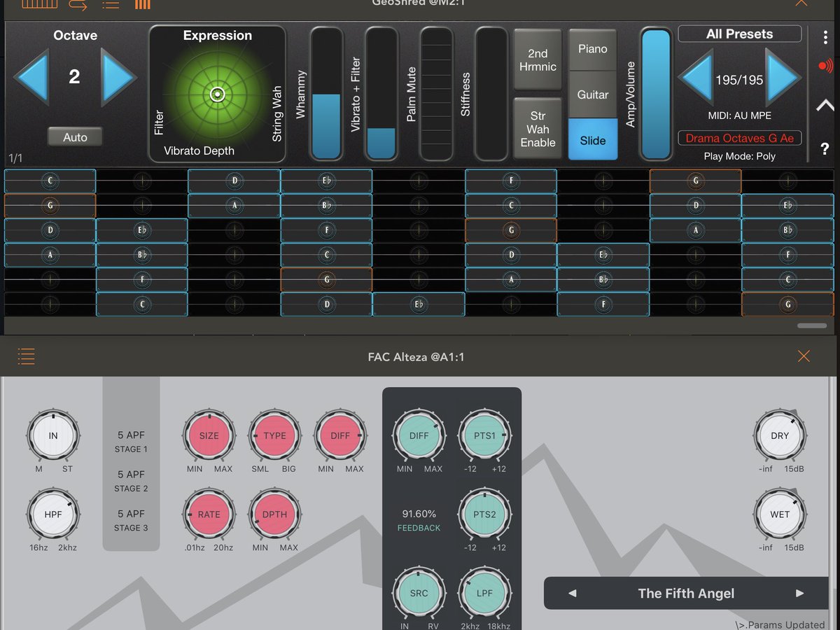The height and width of the screenshot is (630, 840).
Task: Go to previous Alteza preset arrow
Action: point(572,593)
